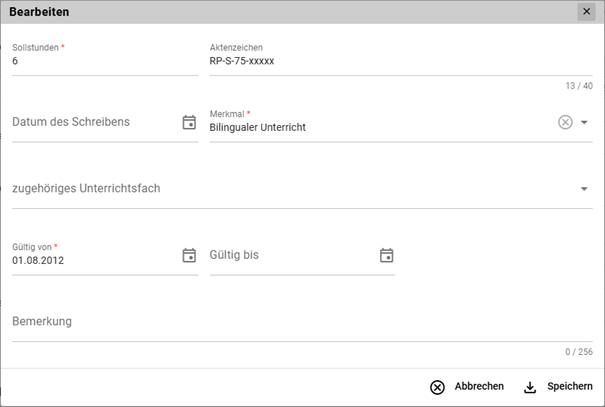Click the circled X icon beside Abbrechen
Viewport: 605px width, 407px height.
(437, 387)
